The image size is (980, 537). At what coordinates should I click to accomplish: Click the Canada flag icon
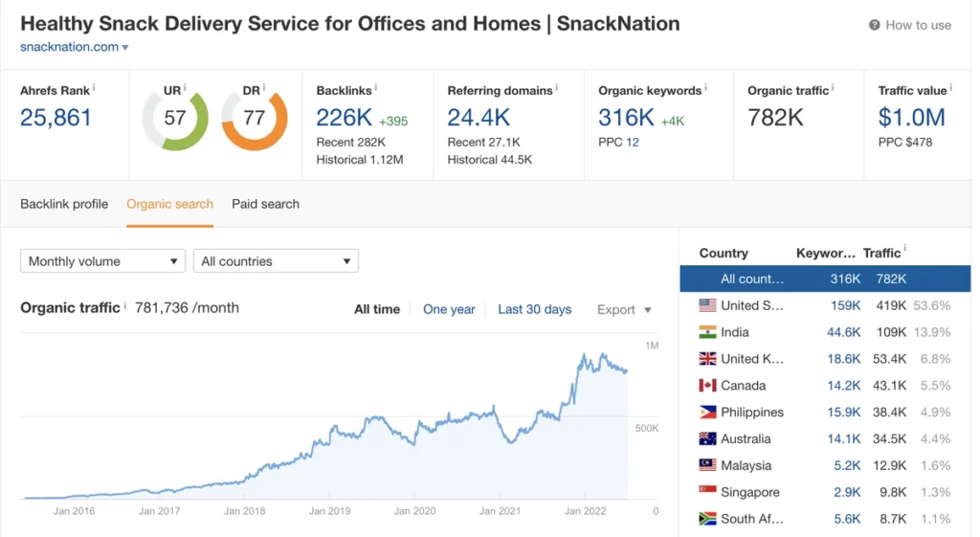707,386
